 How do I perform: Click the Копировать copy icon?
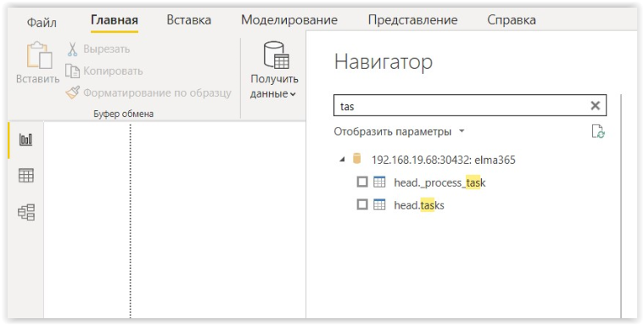coord(73,71)
